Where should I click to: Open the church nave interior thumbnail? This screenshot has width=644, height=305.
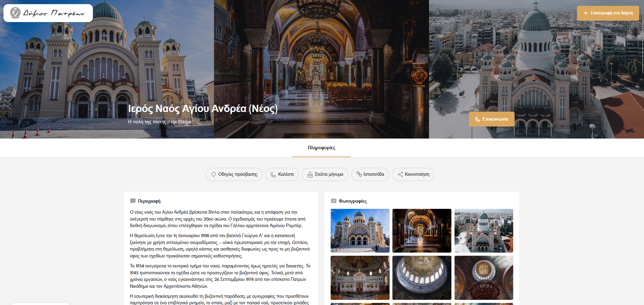[x=422, y=231]
